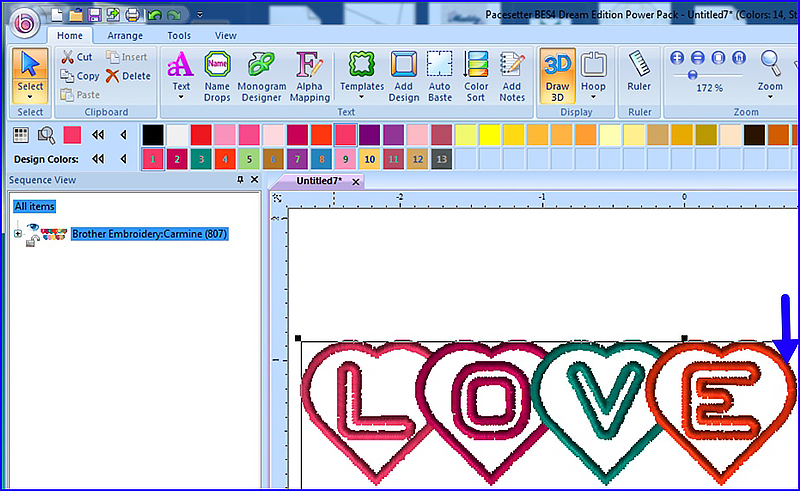Screen dimensions: 800x491
Task: Pin the Sequence View panel
Action: (240, 180)
